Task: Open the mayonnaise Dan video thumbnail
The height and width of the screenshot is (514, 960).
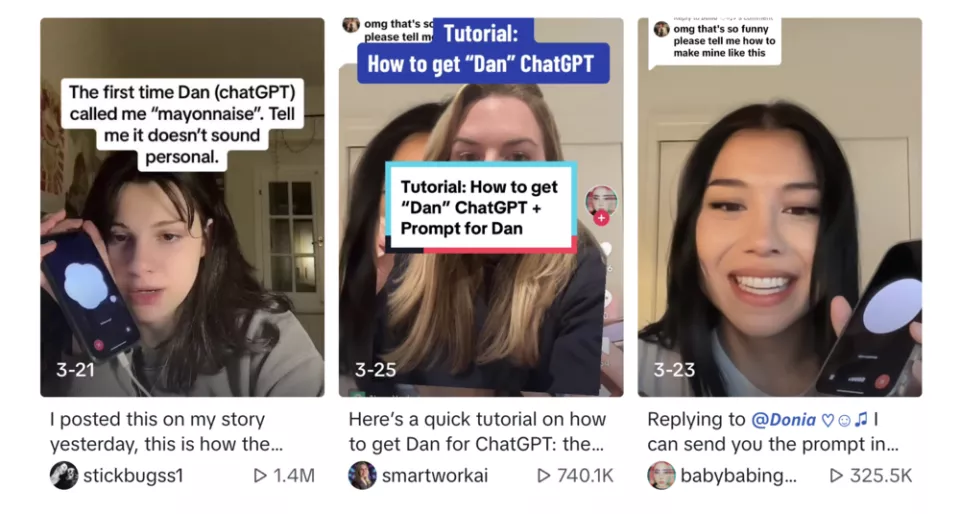Action: (182, 207)
